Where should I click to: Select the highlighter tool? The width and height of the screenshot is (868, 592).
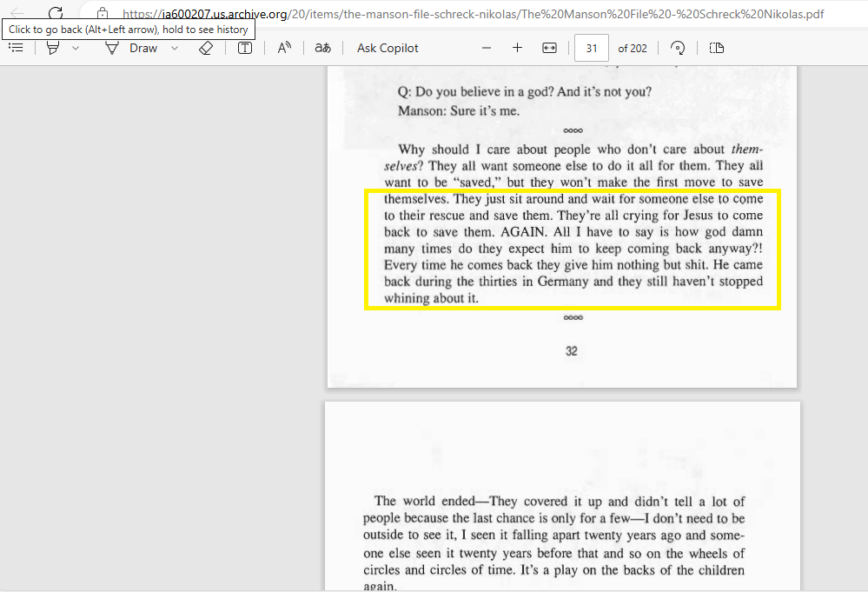53,48
